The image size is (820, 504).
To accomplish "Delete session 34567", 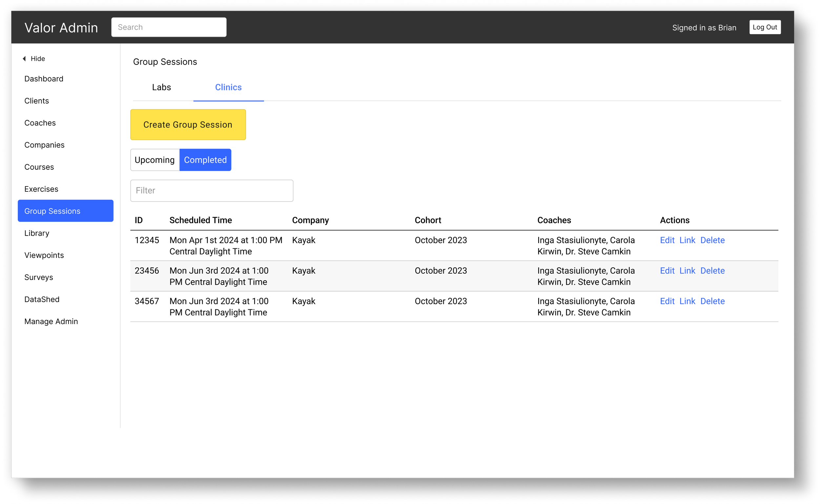I will click(712, 301).
